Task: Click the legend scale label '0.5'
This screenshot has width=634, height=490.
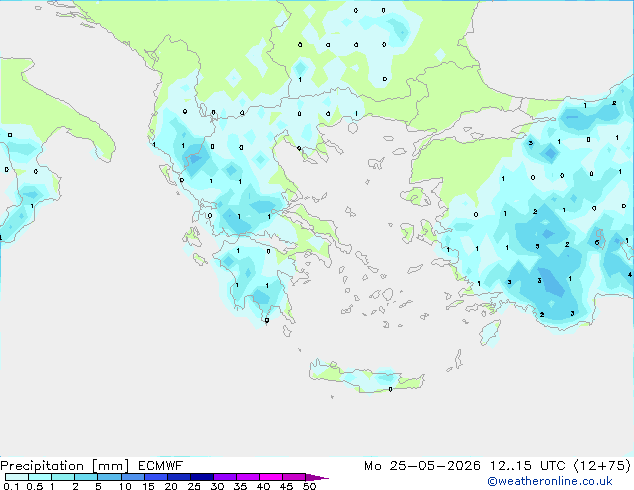Action: pos(34,486)
